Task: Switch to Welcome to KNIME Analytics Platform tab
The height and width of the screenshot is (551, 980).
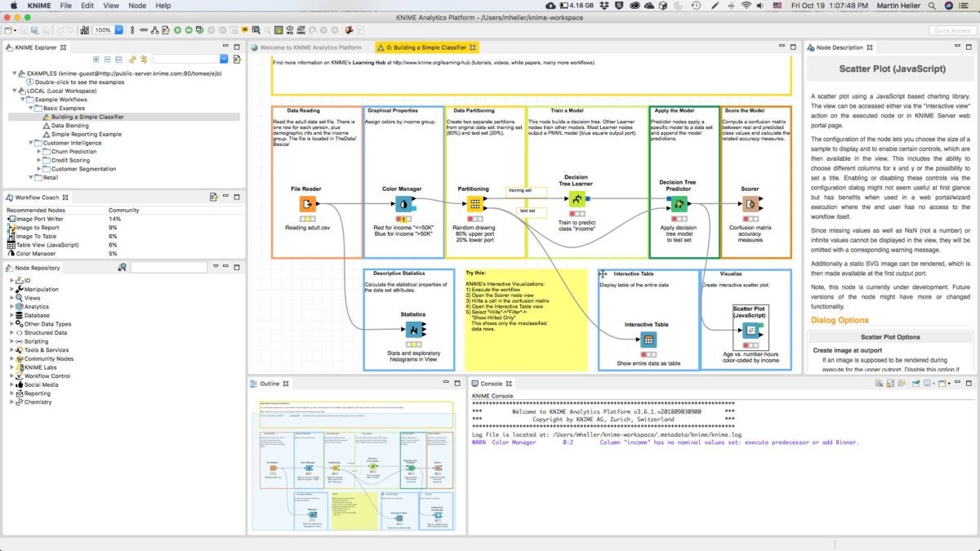Action: 310,47
